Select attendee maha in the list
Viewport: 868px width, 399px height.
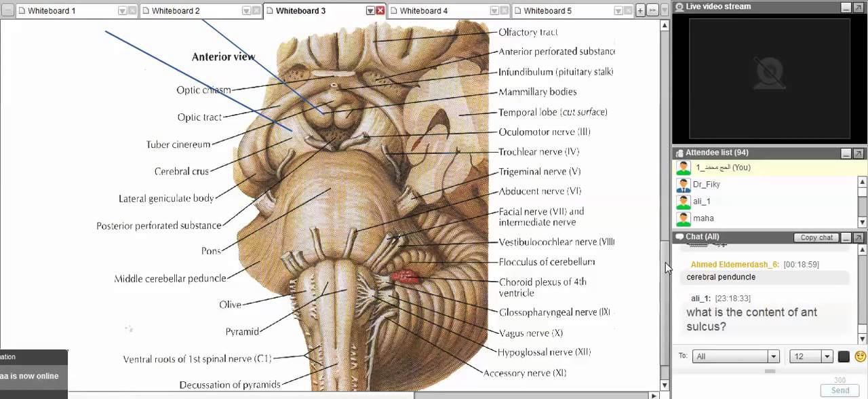pyautogui.click(x=766, y=218)
